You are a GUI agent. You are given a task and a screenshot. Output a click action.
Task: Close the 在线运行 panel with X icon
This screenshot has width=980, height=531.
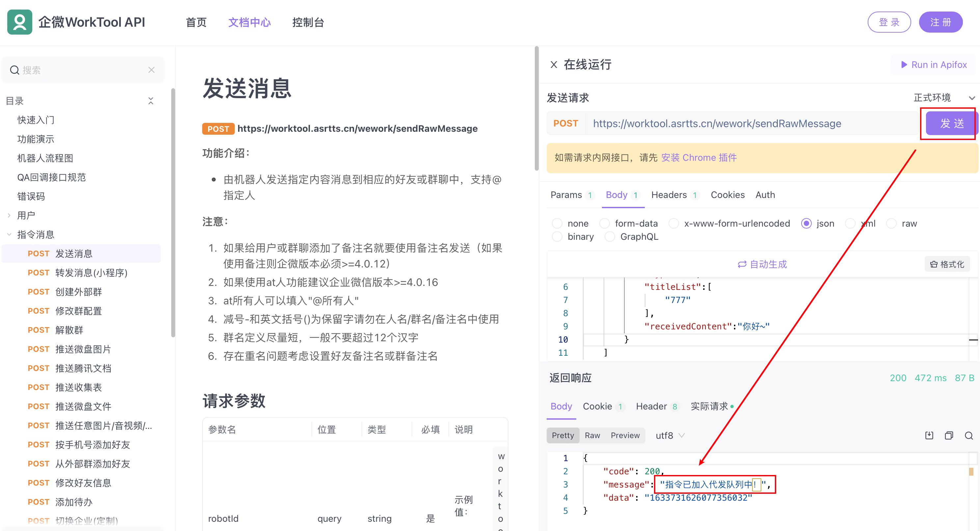[x=554, y=65]
